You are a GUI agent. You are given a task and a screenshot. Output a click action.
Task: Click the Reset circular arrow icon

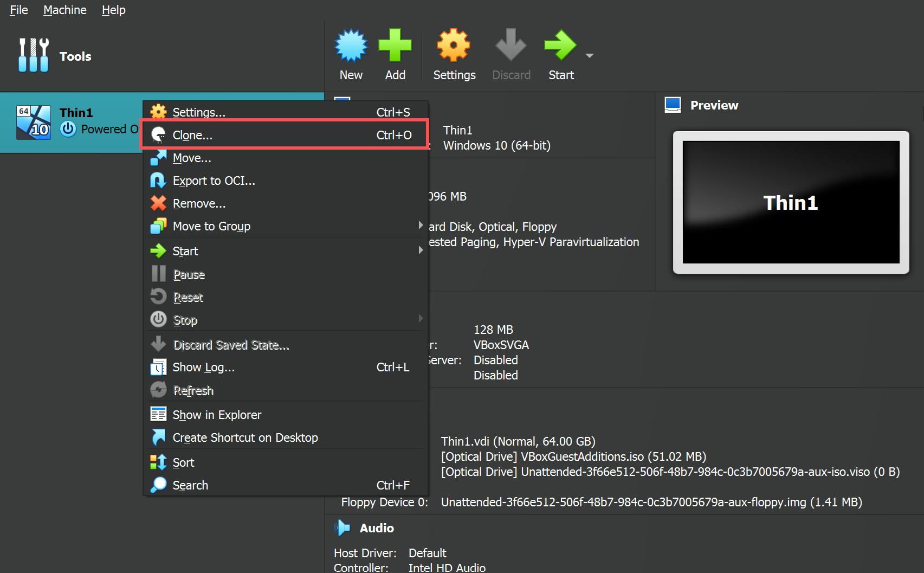pos(158,297)
